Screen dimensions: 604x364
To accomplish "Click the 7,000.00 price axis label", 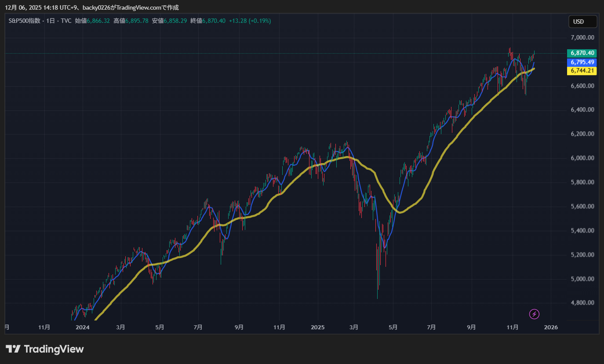I will 582,37.
